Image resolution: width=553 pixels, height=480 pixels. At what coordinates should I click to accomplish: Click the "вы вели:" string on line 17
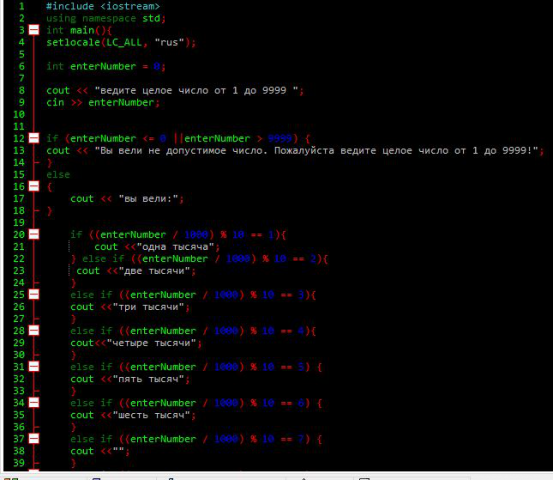point(148,199)
